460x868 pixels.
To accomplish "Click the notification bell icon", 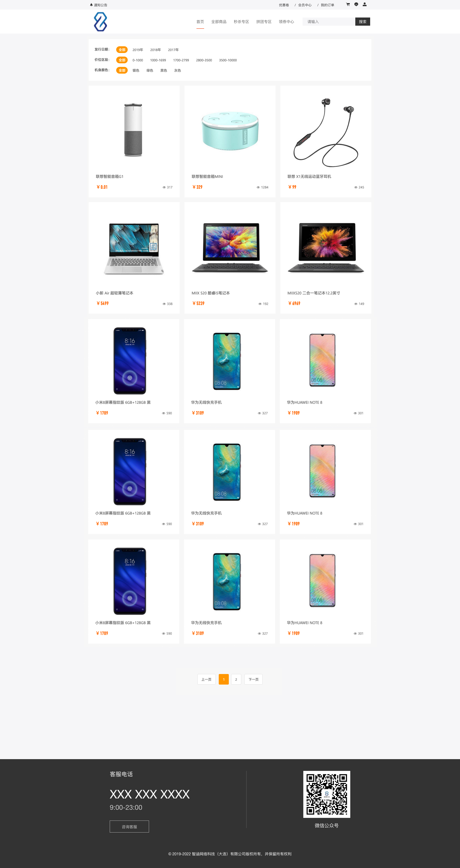I will click(91, 5).
